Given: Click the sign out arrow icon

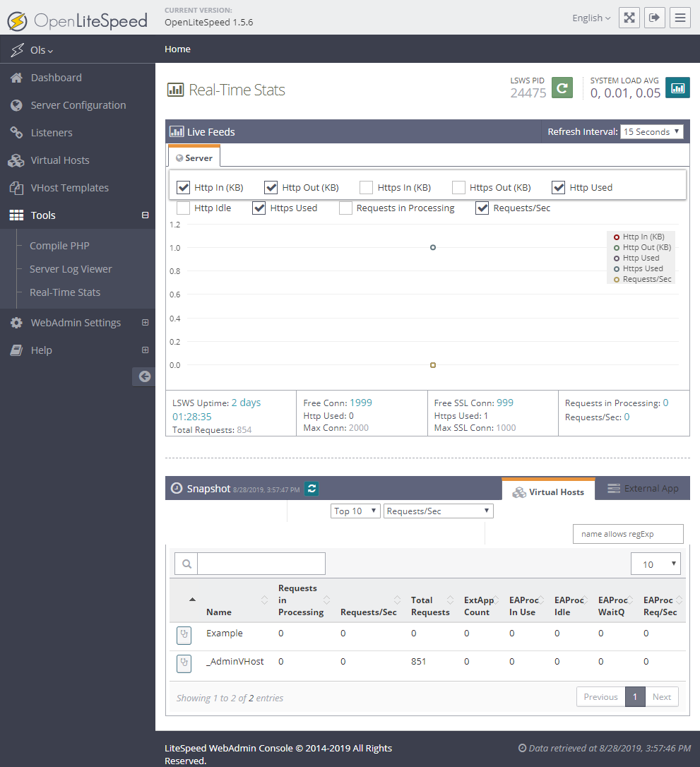Looking at the screenshot, I should (x=655, y=18).
